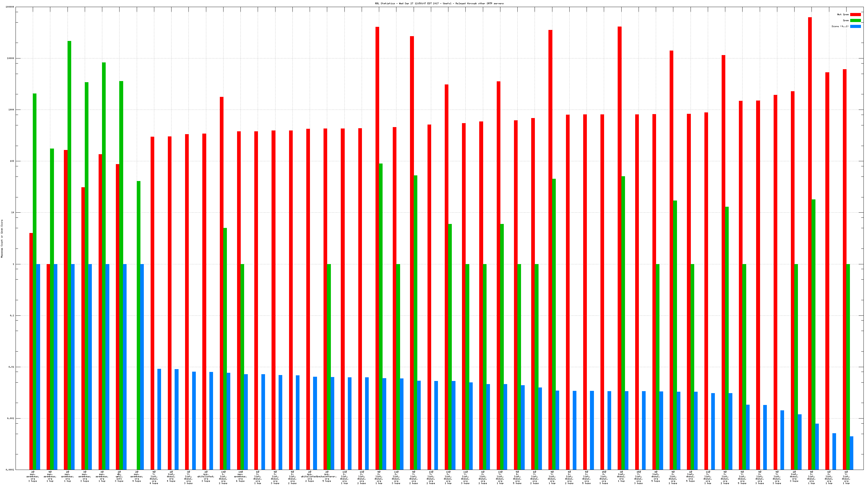Image resolution: width=868 pixels, height=488 pixels.
Task: Click the 'Message Count or Spam Score' axis label
Action: click(2, 238)
